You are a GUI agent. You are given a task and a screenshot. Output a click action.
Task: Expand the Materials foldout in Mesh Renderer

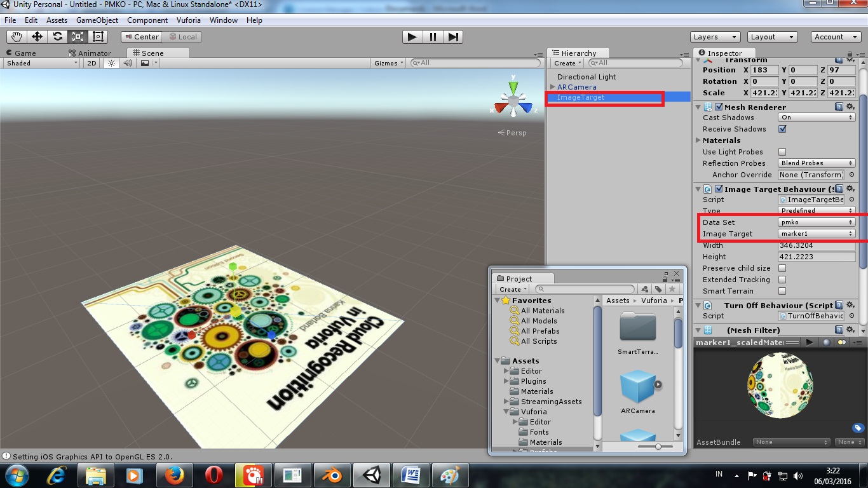[x=699, y=140]
